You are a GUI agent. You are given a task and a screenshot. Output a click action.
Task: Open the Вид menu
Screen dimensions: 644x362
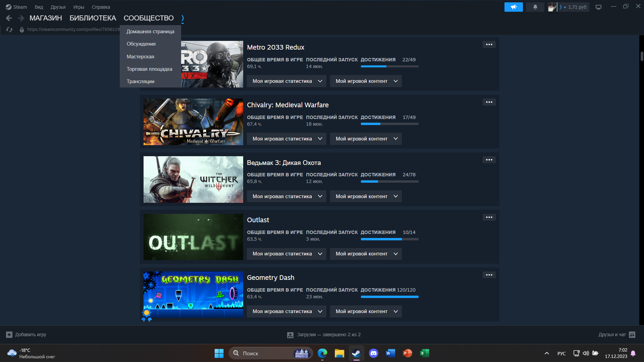click(x=39, y=7)
